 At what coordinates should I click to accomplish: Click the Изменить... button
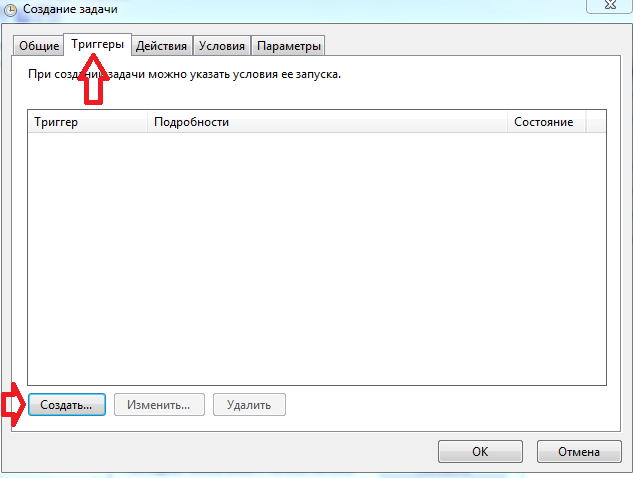tap(159, 405)
